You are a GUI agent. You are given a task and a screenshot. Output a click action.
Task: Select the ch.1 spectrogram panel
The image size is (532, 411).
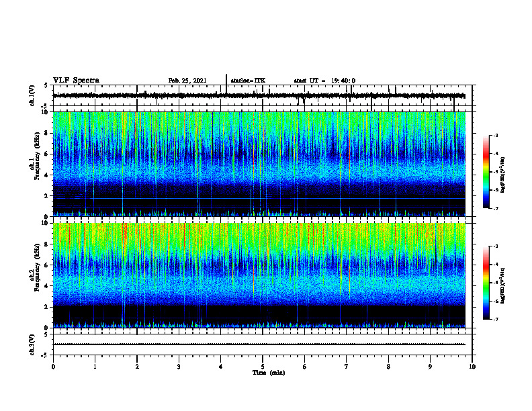pos(259,164)
